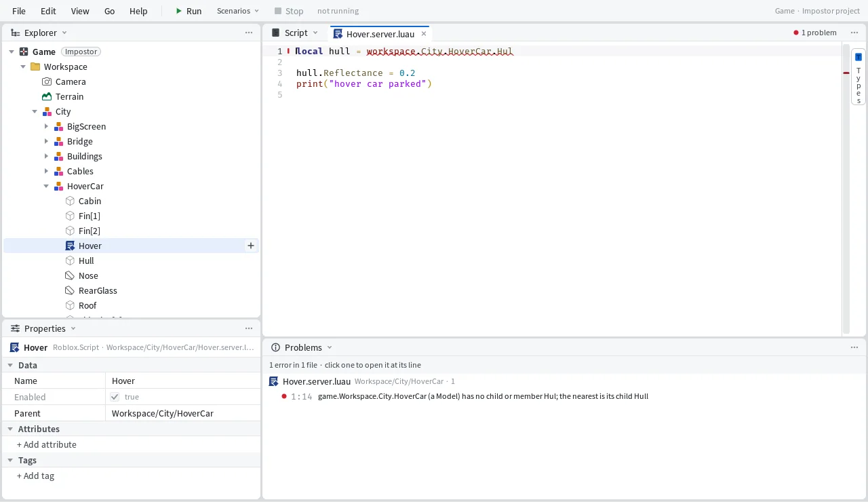Switch to the Script tab

click(x=296, y=33)
